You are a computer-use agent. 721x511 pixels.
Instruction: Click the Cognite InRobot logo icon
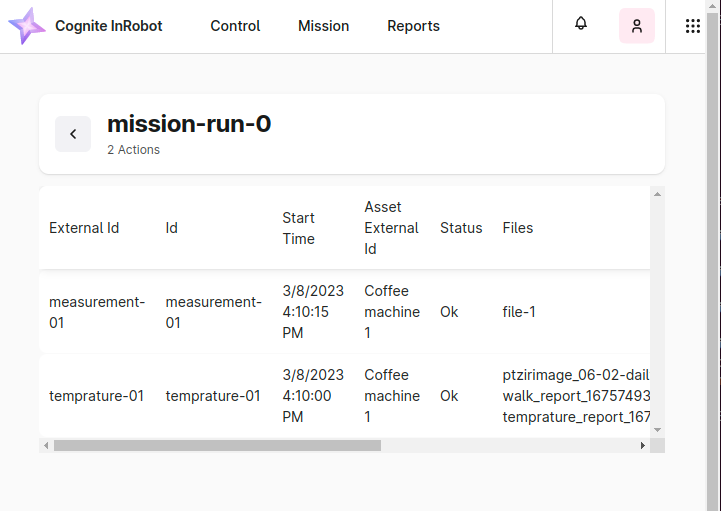(x=27, y=26)
